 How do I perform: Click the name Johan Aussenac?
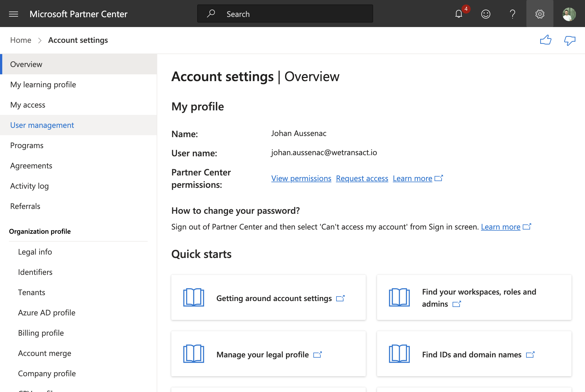tap(299, 133)
